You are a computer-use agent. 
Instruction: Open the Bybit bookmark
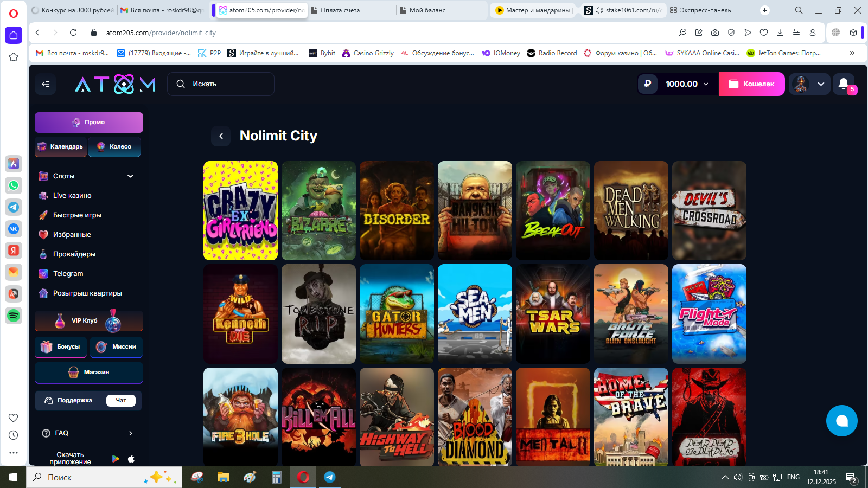click(x=322, y=53)
